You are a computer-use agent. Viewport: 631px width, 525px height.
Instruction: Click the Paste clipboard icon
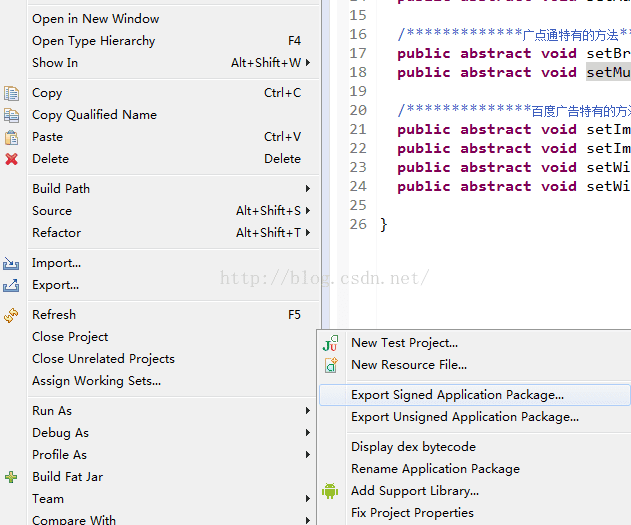(x=12, y=137)
